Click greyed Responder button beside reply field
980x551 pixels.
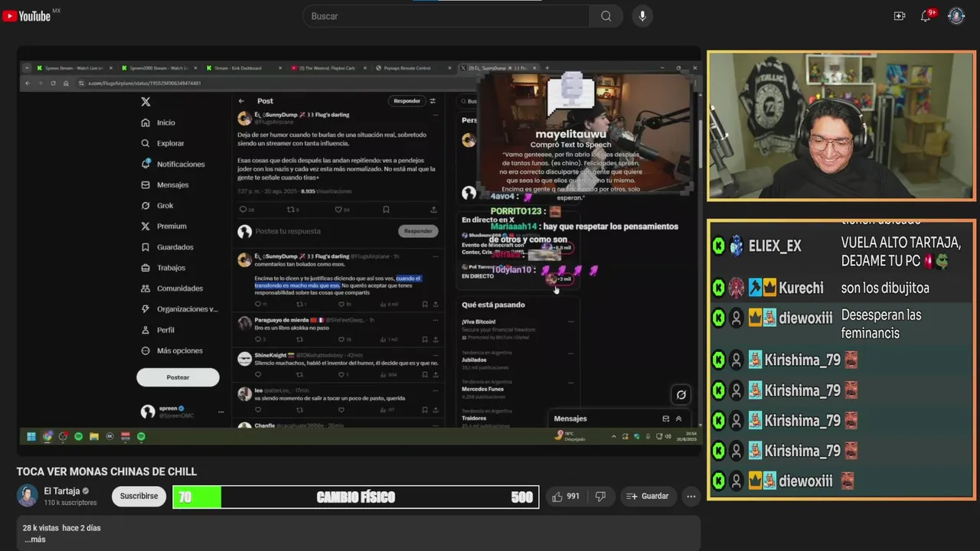(418, 231)
